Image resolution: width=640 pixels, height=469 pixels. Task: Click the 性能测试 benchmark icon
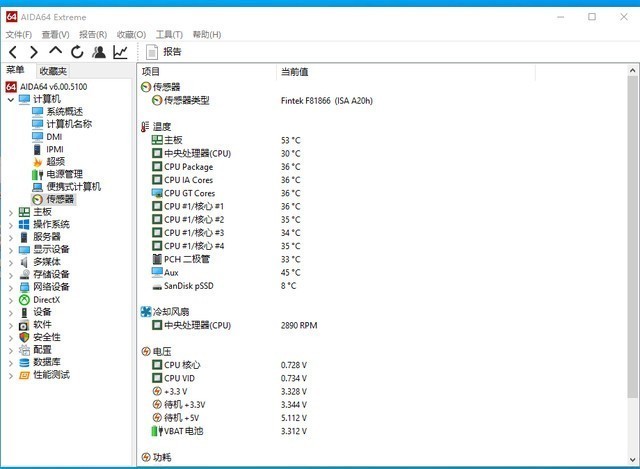click(x=24, y=375)
